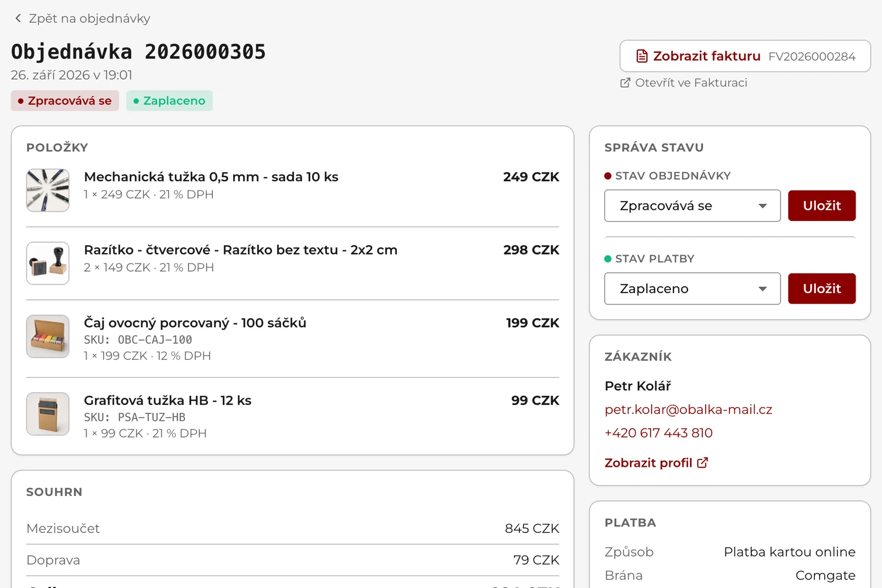This screenshot has width=882, height=588.
Task: Click the external link icon beside Otevřít ve Fakturaci
Action: pyautogui.click(x=625, y=83)
